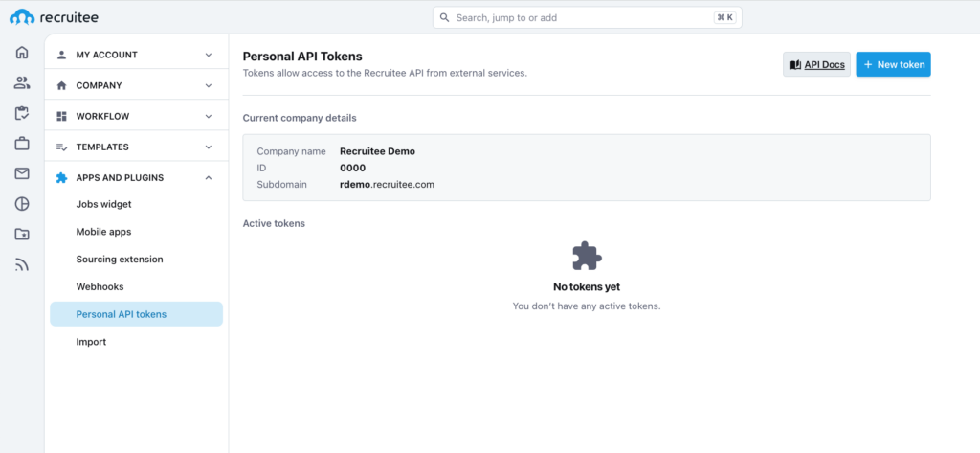Click the ID value 0000
Image resolution: width=980 pixels, height=453 pixels.
[352, 169]
